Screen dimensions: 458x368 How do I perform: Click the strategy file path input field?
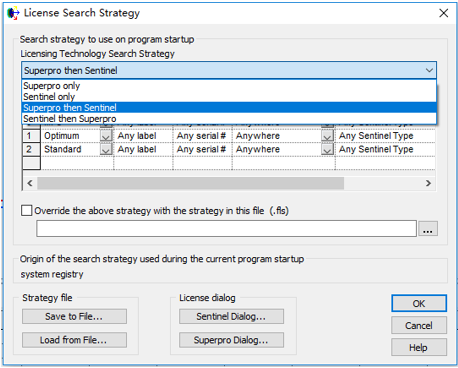click(x=226, y=228)
